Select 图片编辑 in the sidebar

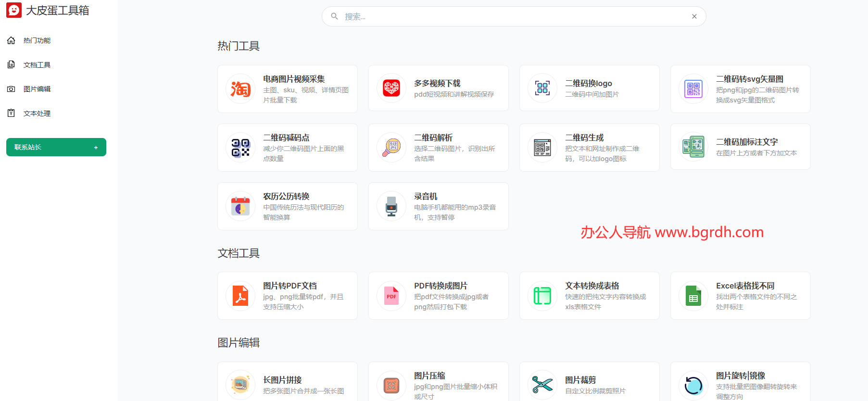[x=37, y=89]
